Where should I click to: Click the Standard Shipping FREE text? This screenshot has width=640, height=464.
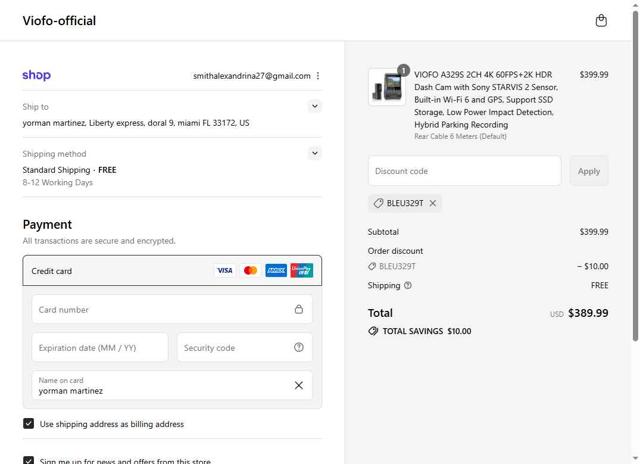(69, 170)
